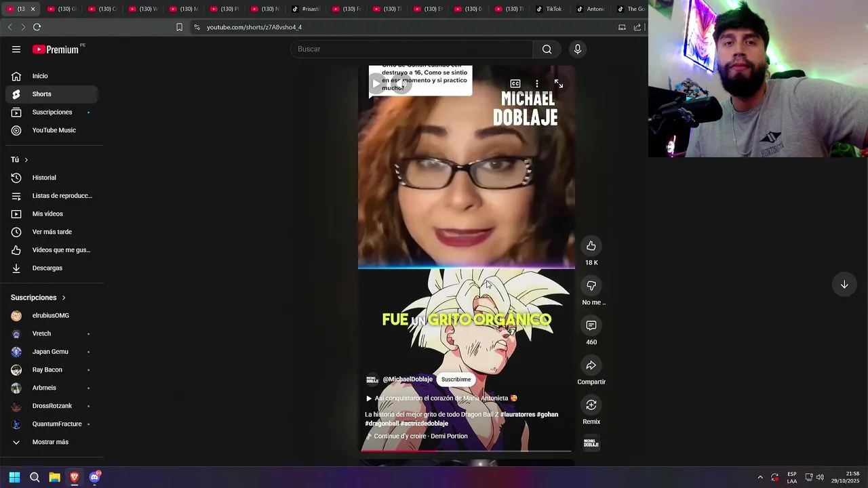Screen dimensions: 868x488
Task: Open YouTube Music from sidebar
Action: [52, 130]
